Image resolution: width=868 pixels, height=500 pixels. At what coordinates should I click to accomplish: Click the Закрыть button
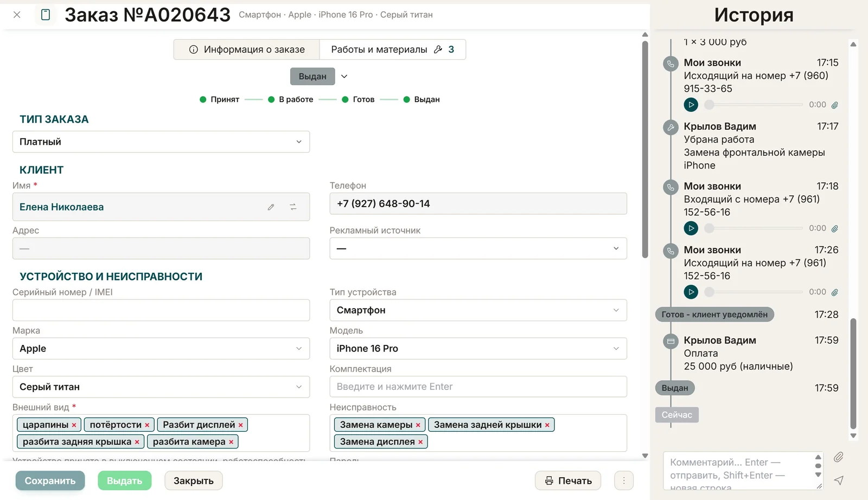pos(194,480)
